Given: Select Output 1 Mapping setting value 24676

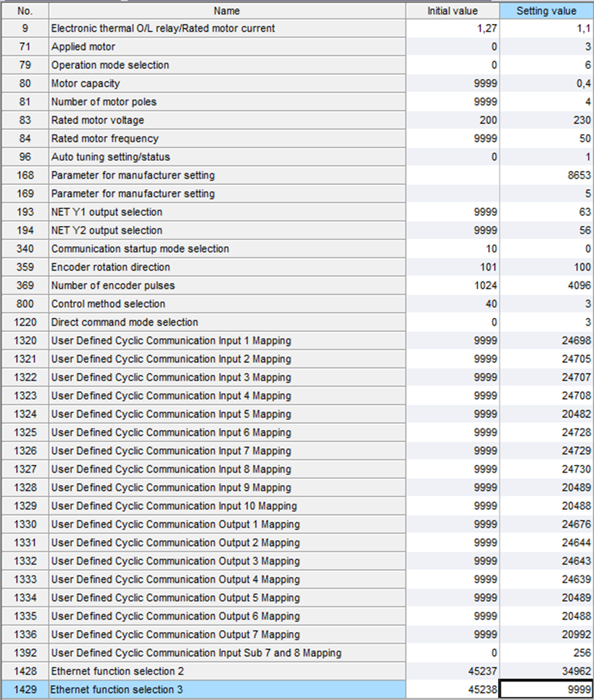Looking at the screenshot, I should [546, 524].
